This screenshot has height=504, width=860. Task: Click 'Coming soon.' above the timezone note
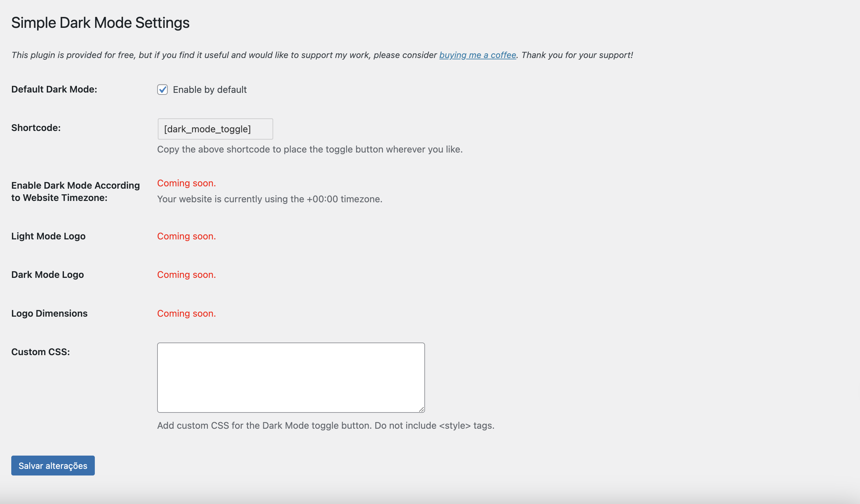point(186,183)
